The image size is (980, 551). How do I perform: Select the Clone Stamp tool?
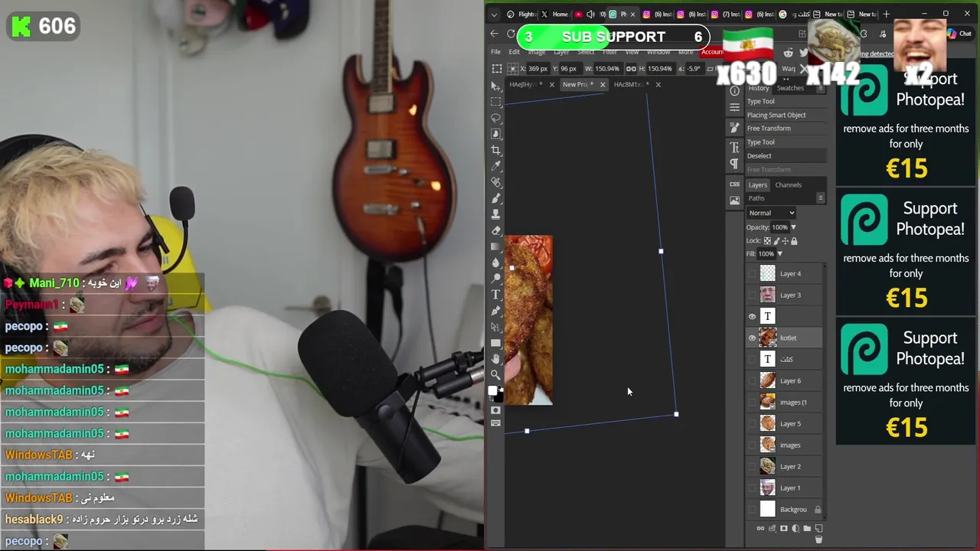point(496,214)
